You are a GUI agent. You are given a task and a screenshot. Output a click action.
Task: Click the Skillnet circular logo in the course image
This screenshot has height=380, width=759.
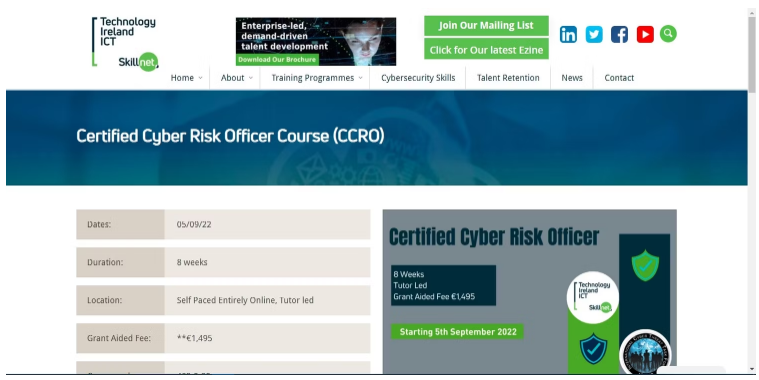tap(592, 297)
